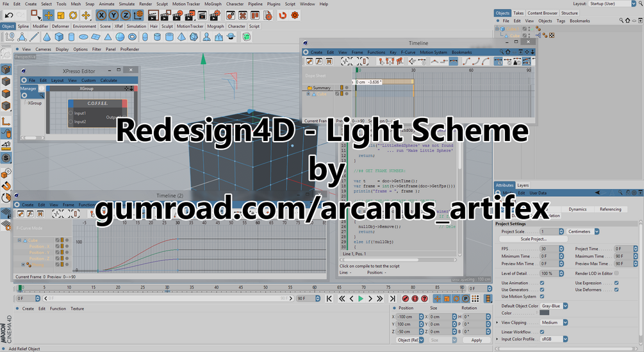Viewport: 644px width, 352px height.
Task: Open Default Object Color Gray-Blue dropdown
Action: pos(554,306)
